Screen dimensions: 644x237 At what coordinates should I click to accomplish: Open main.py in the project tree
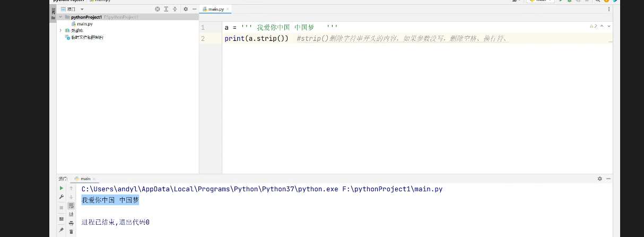(84, 24)
